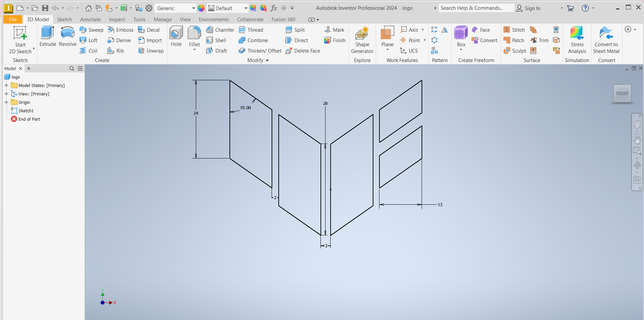Select the Revolve tool
The height and width of the screenshot is (320, 644).
pyautogui.click(x=67, y=36)
